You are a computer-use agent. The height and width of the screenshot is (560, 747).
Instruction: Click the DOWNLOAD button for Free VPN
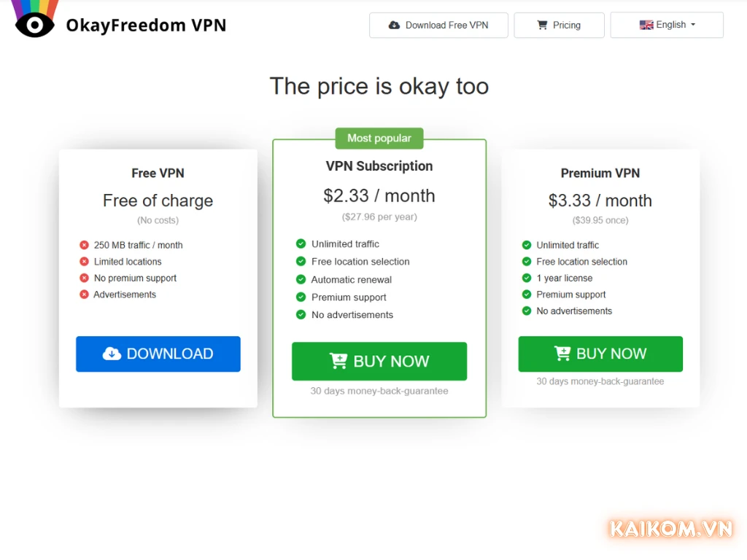(x=158, y=354)
